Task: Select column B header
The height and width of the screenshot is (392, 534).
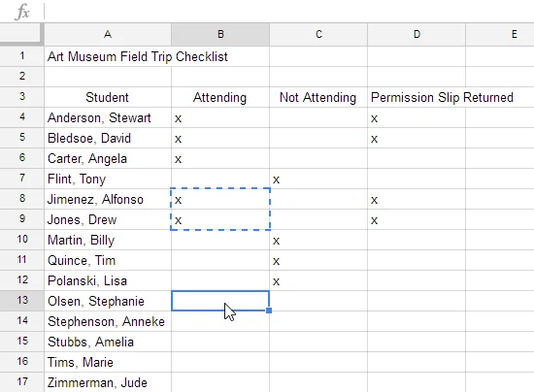Action: [220, 34]
